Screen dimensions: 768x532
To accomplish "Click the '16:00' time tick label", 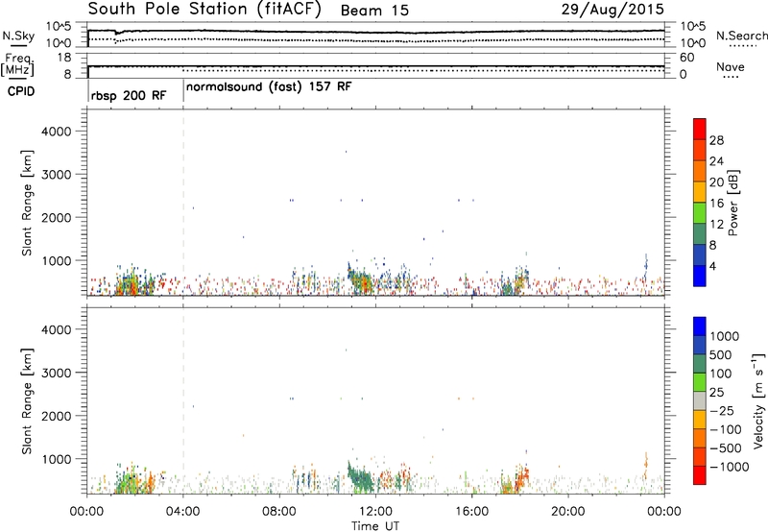I will click(x=471, y=512).
